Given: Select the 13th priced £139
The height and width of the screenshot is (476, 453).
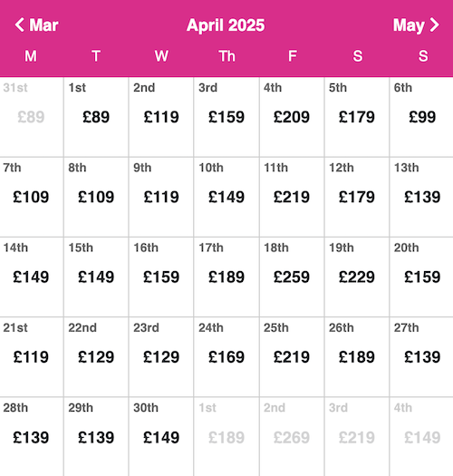Looking at the screenshot, I should [421, 197].
